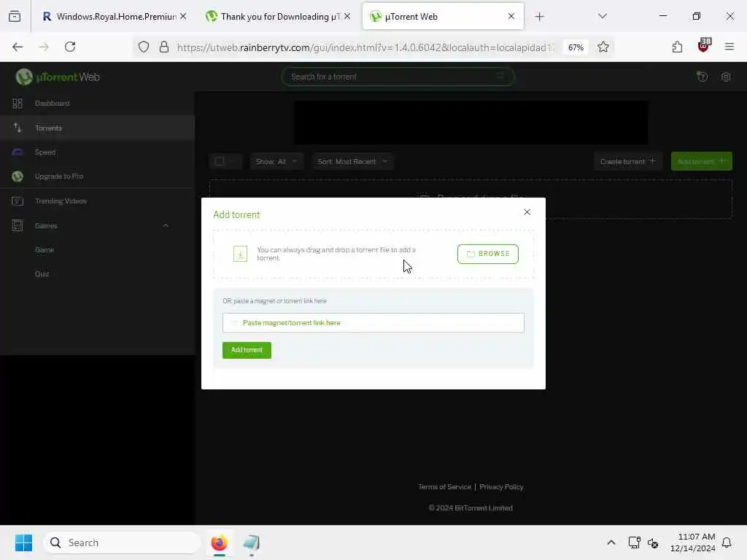Open the Firefox hamburger menu

point(729,47)
